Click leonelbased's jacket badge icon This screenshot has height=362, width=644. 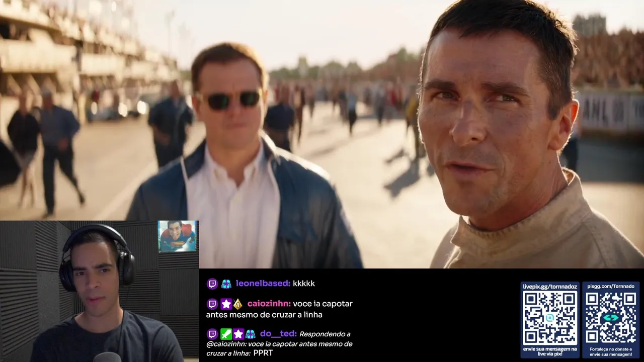pos(226,284)
